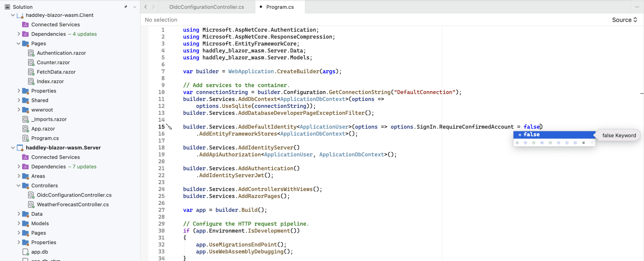Open the editor ellipsis options at top right
Viewport: 644px width, 261px height.
point(637,7)
